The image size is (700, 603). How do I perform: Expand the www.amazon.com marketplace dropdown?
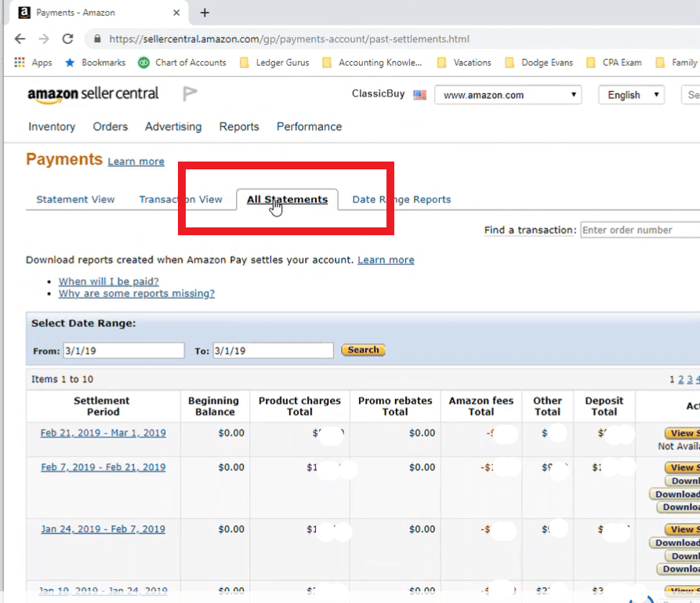click(x=508, y=95)
